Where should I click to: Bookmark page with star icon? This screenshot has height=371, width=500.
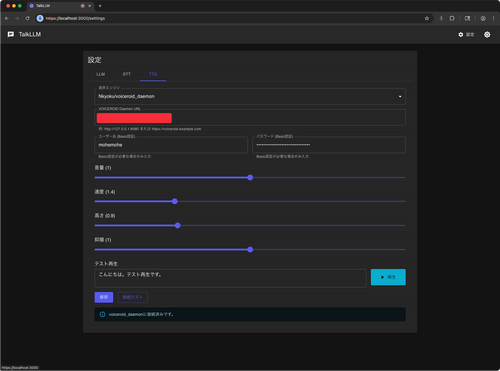click(427, 18)
